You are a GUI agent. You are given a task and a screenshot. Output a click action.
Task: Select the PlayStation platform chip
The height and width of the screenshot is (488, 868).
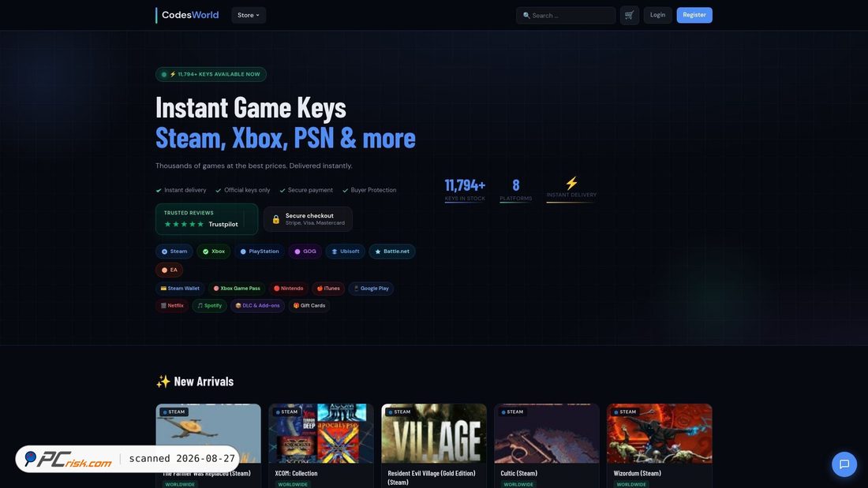click(x=259, y=251)
